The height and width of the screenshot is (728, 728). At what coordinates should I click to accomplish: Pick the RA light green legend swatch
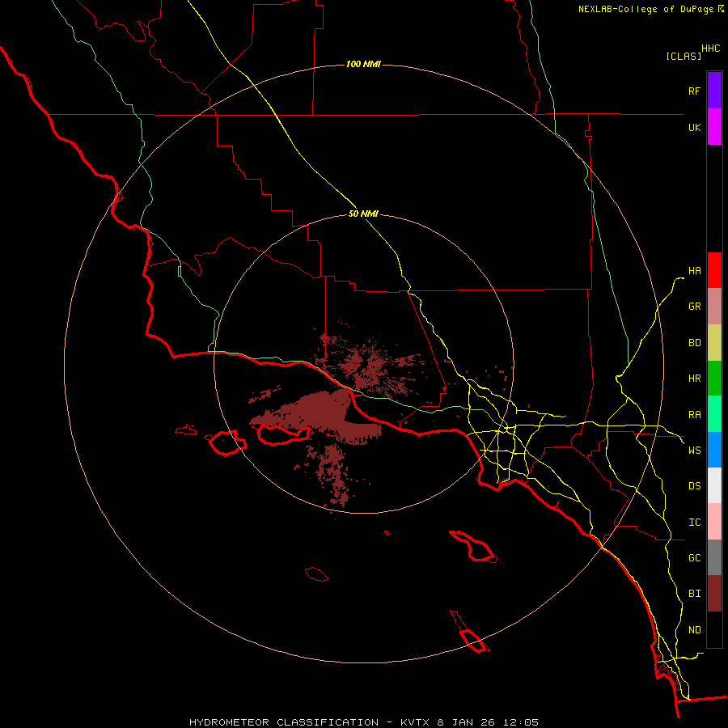(714, 414)
